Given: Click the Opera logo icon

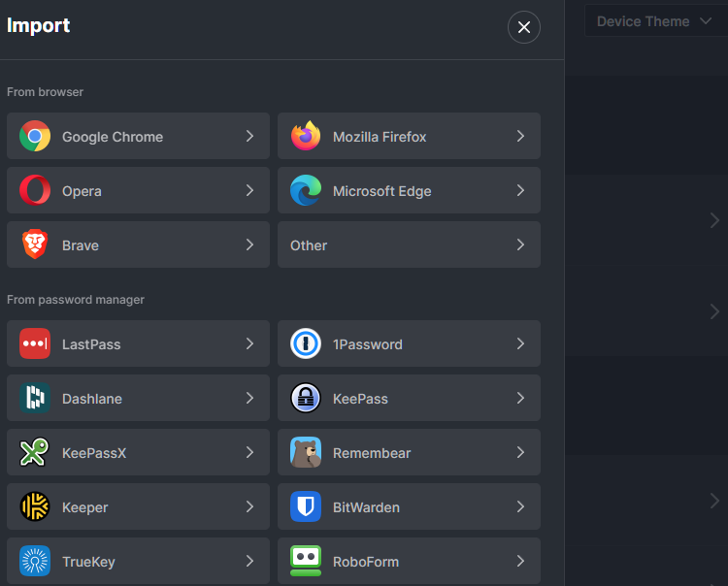Looking at the screenshot, I should tap(35, 190).
